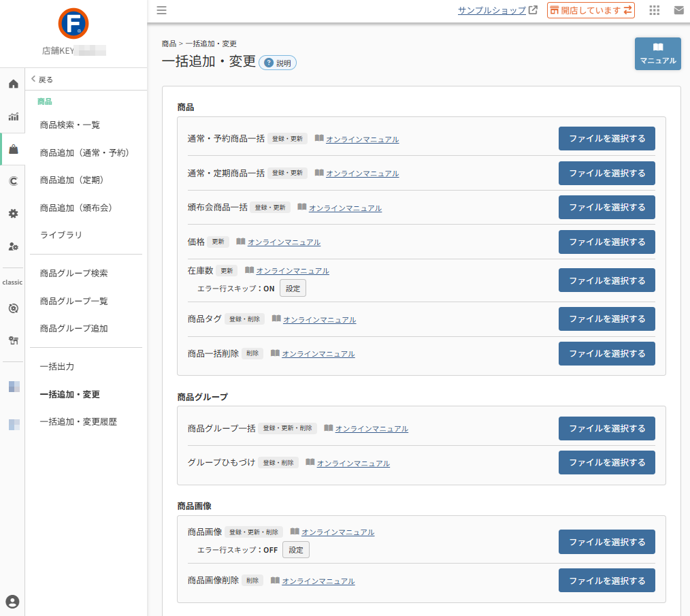Choose a file for the 商品画像 upload row
The height and width of the screenshot is (616, 690).
(x=606, y=542)
